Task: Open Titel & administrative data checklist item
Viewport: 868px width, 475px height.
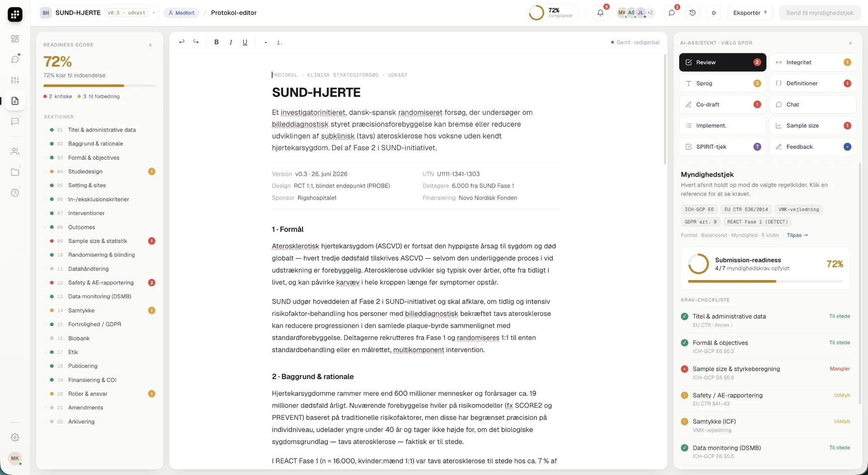Action: pyautogui.click(x=765, y=320)
